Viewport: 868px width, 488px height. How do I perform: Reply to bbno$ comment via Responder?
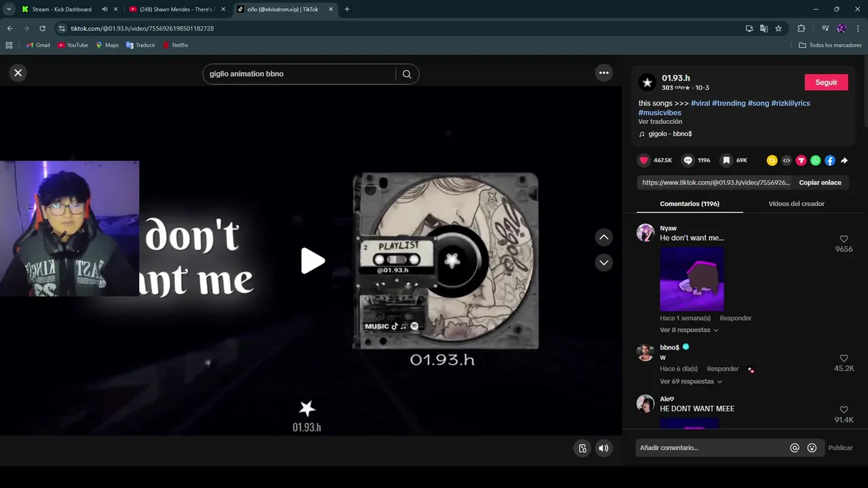coord(722,369)
